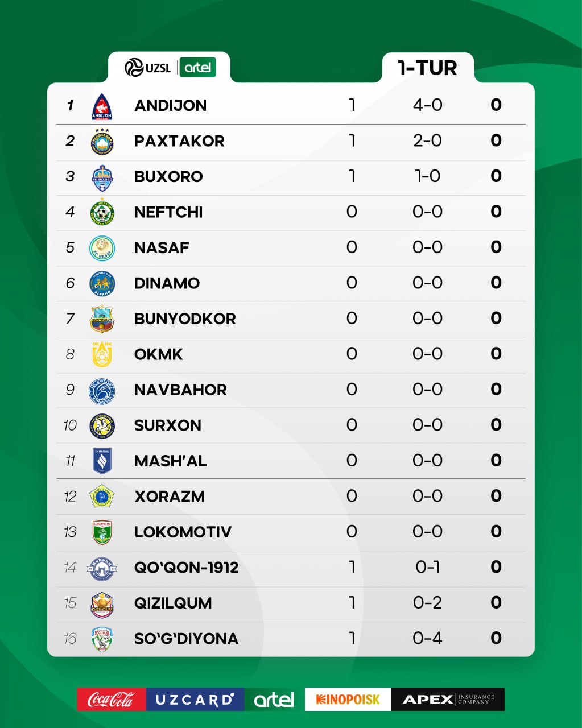Click the Buxoro club crest

(102, 177)
